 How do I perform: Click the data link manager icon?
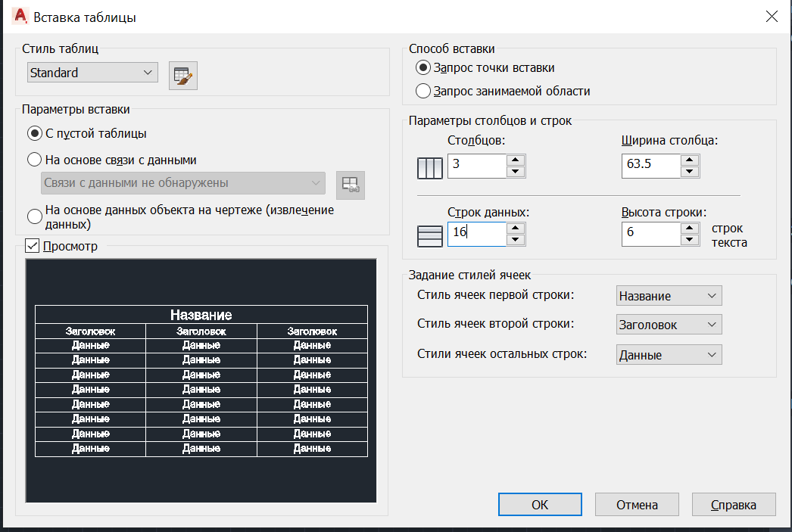(x=351, y=185)
